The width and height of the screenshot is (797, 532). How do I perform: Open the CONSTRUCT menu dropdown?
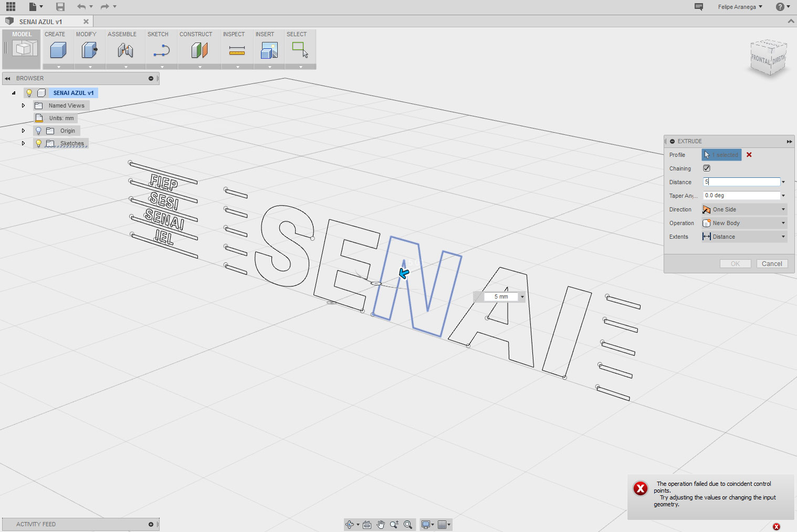[200, 67]
